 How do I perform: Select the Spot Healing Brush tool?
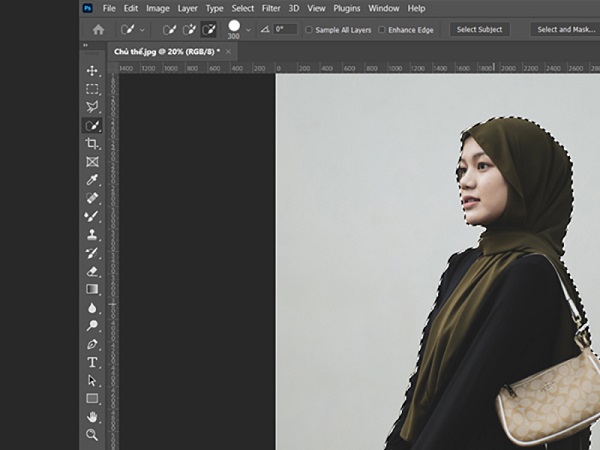point(92,198)
